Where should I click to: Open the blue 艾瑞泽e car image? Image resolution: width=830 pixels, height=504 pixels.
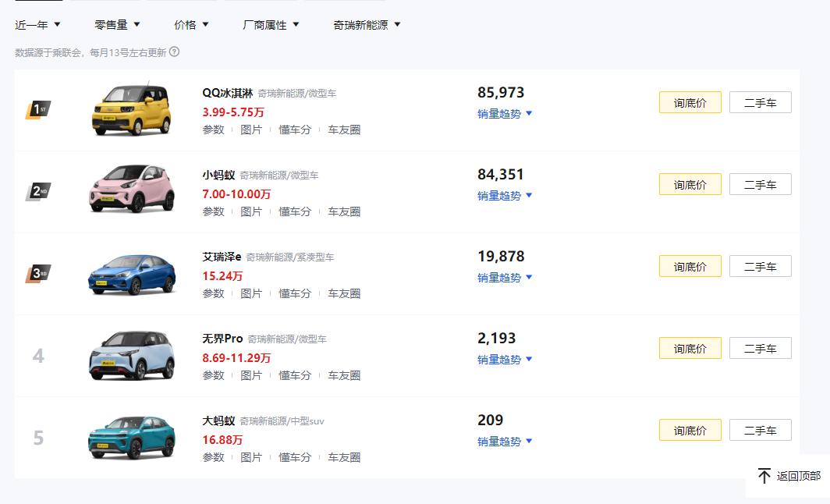point(131,275)
